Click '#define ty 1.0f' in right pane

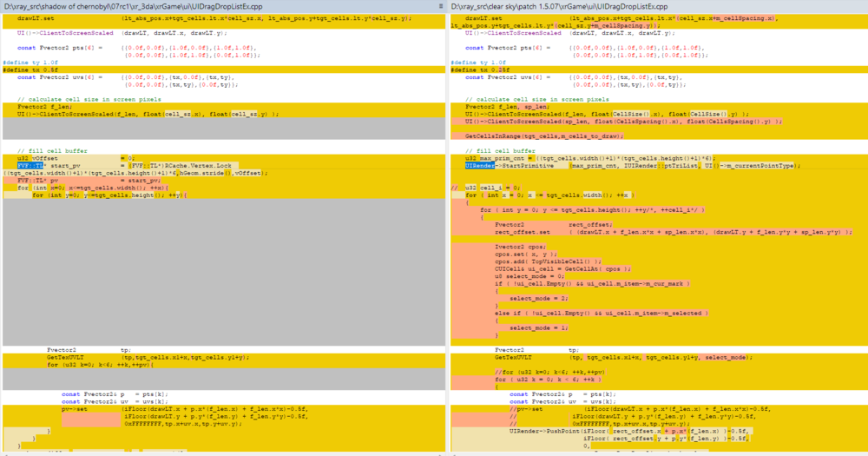pyautogui.click(x=478, y=63)
